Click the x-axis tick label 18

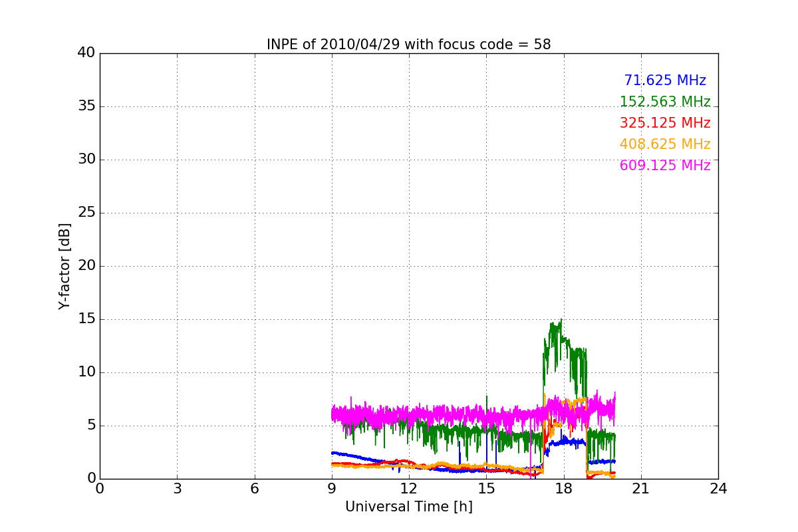click(563, 489)
